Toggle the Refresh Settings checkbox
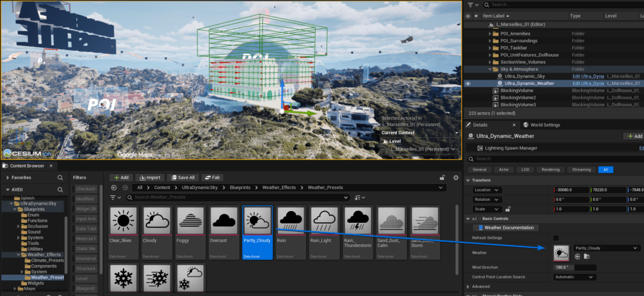 555,237
